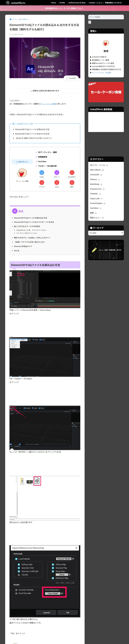Screen dimensions: 129x644
Task: Open the Profile menu item
Action: (x=62, y=3)
